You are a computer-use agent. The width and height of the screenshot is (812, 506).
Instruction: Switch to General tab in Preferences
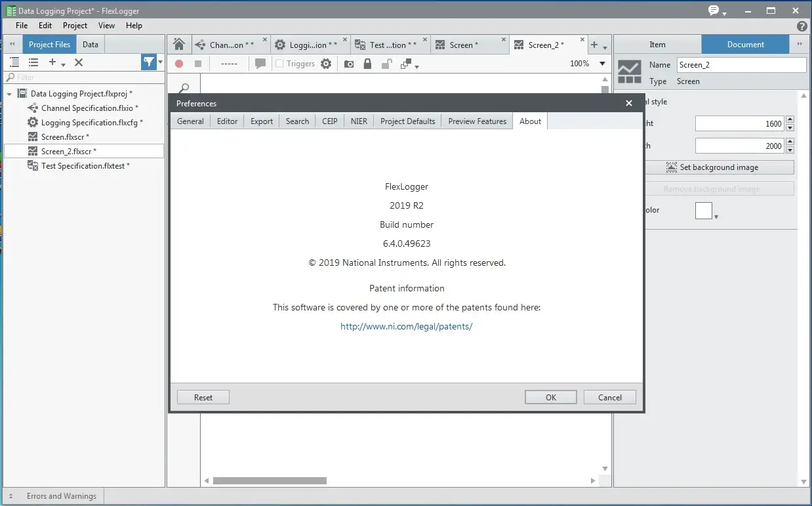tap(190, 121)
